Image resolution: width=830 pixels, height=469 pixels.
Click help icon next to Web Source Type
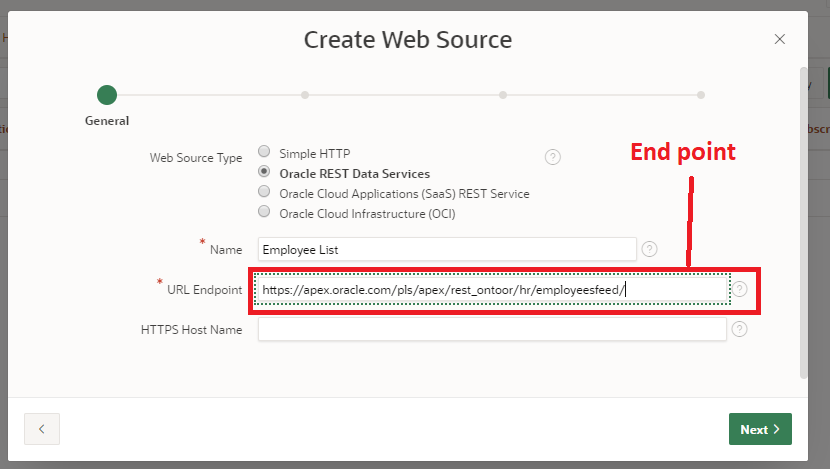(552, 157)
